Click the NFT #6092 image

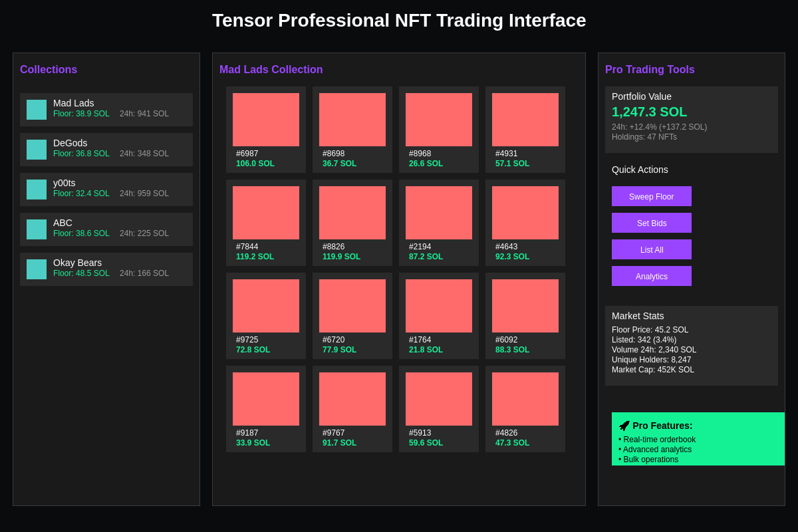coord(525,306)
